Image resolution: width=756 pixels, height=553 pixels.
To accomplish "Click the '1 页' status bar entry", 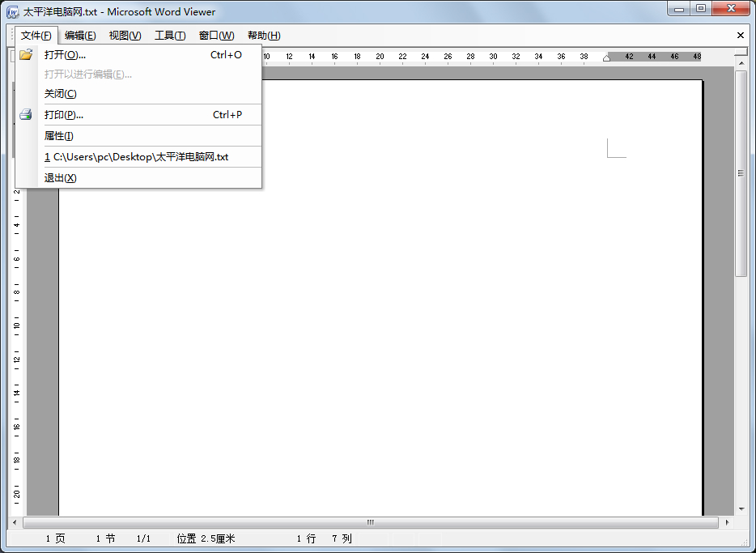I will pos(56,538).
